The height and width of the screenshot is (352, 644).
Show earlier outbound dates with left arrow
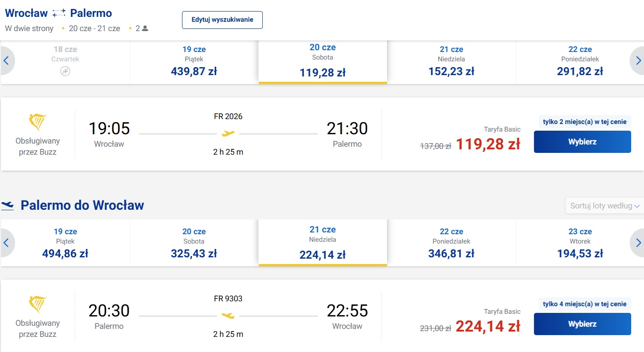(x=7, y=60)
